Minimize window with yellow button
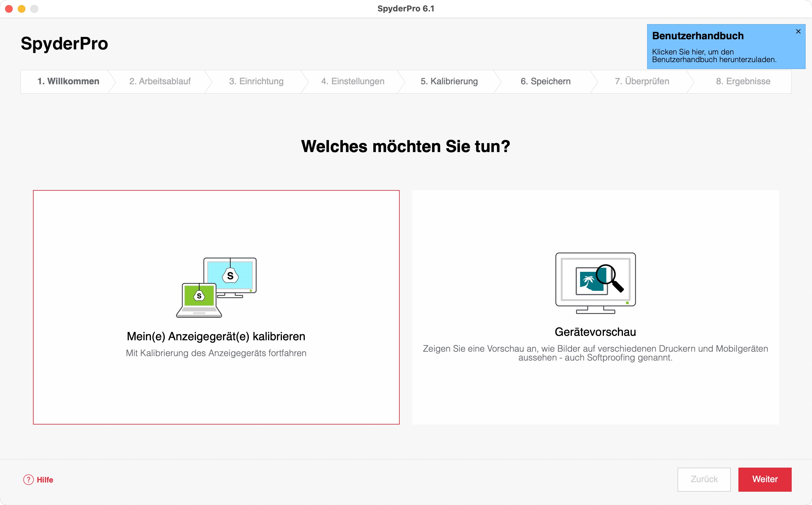The width and height of the screenshot is (812, 505). tap(22, 9)
